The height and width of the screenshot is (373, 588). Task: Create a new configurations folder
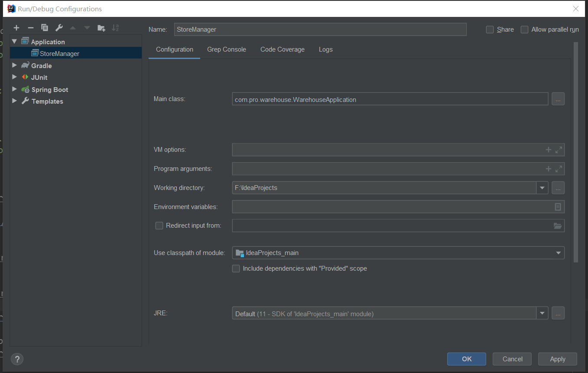pos(101,27)
